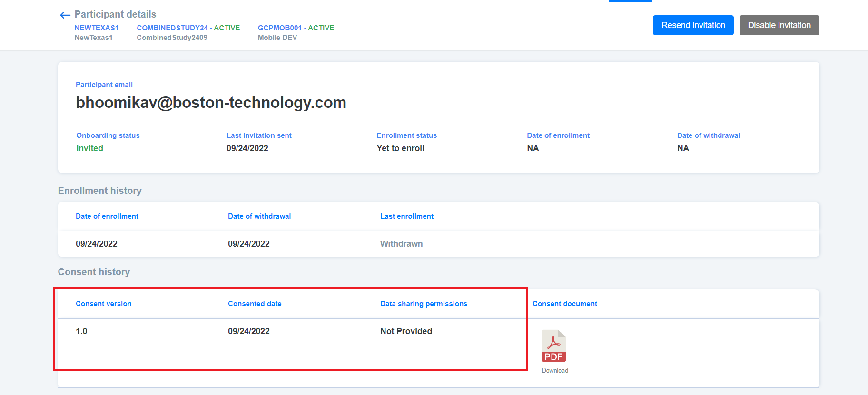Click the Consent document column header

point(565,304)
